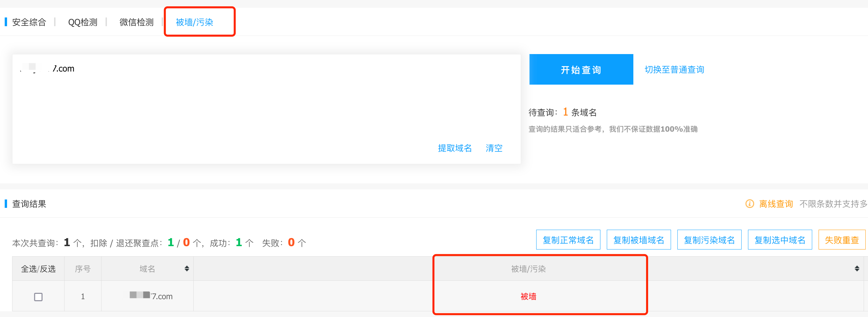Clear the domain input using 清空
Screen dimensions: 868x317
[494, 148]
